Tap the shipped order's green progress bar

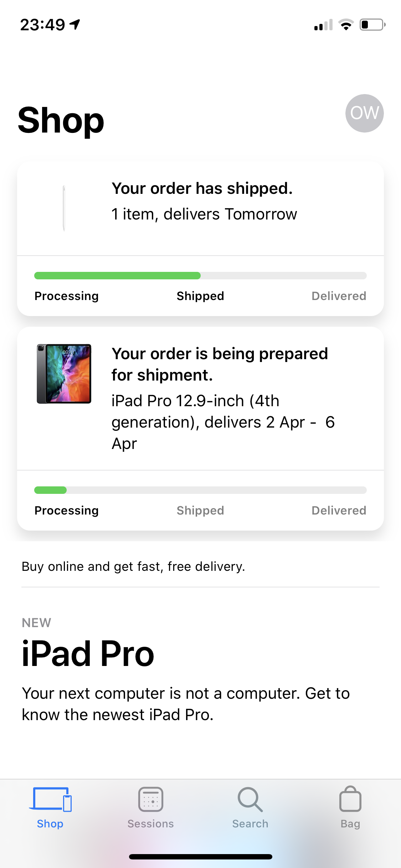[x=118, y=275]
